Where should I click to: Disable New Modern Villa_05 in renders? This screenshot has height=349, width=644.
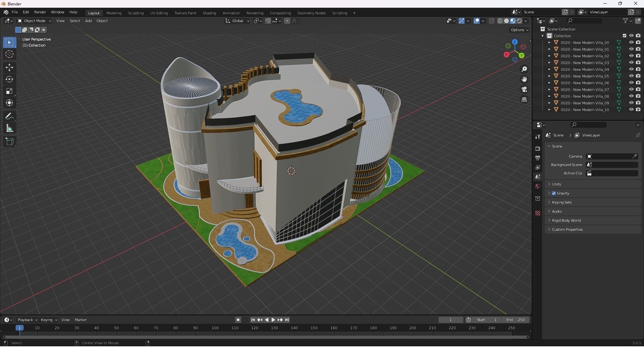pyautogui.click(x=638, y=76)
